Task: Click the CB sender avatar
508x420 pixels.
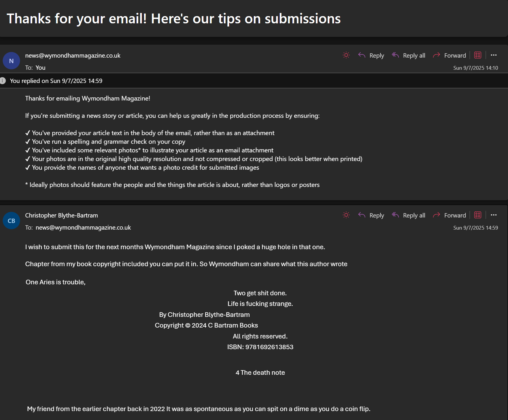Action: (x=11, y=221)
